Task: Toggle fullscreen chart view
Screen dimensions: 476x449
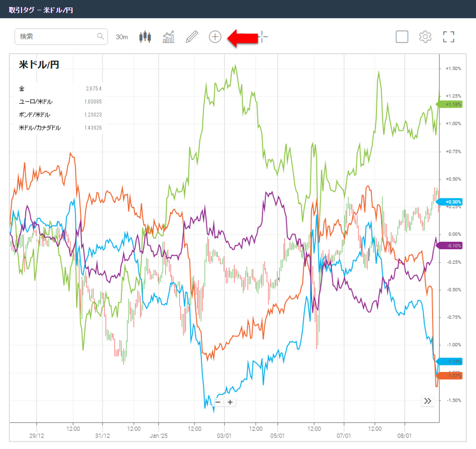Action: coord(449,37)
